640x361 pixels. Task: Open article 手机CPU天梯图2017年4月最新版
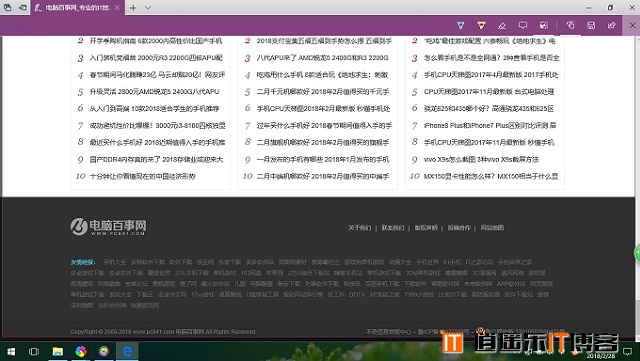pyautogui.click(x=491, y=75)
